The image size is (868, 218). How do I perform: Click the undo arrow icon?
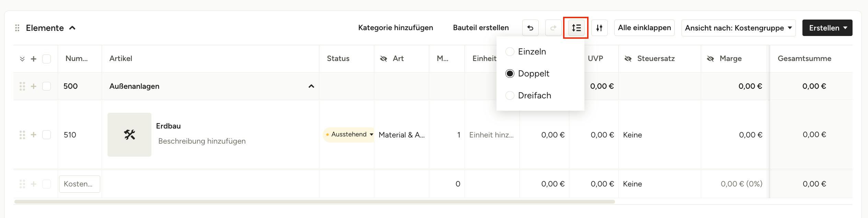coord(530,28)
